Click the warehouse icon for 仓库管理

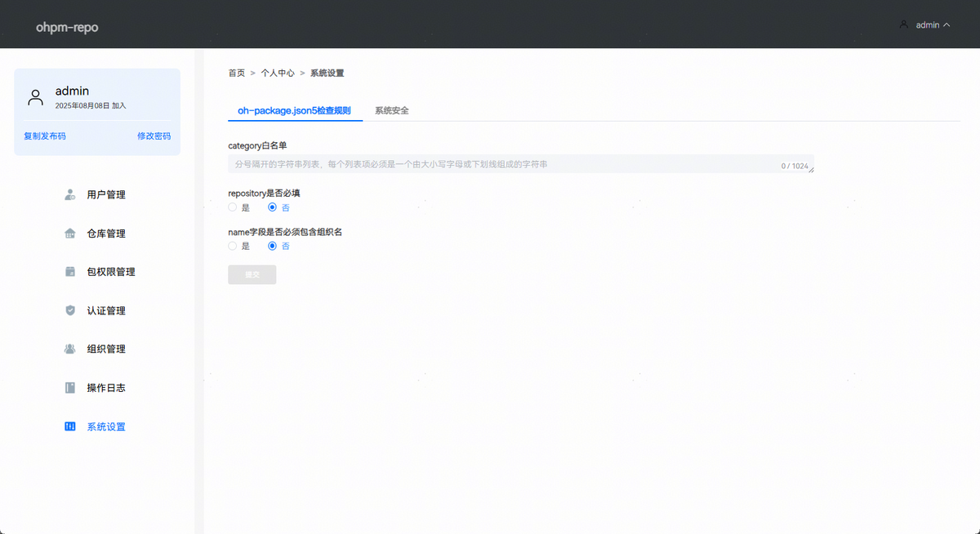coord(70,234)
